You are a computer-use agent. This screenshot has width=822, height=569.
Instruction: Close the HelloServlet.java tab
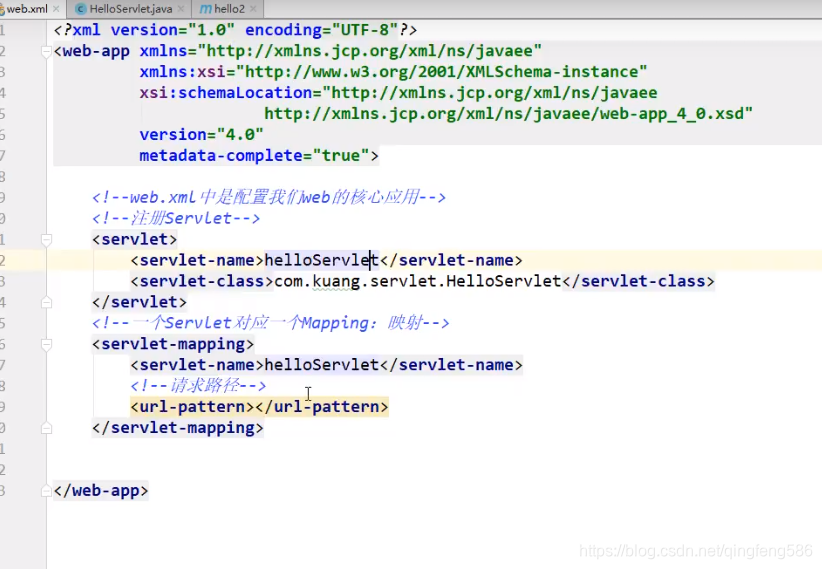pos(181,9)
